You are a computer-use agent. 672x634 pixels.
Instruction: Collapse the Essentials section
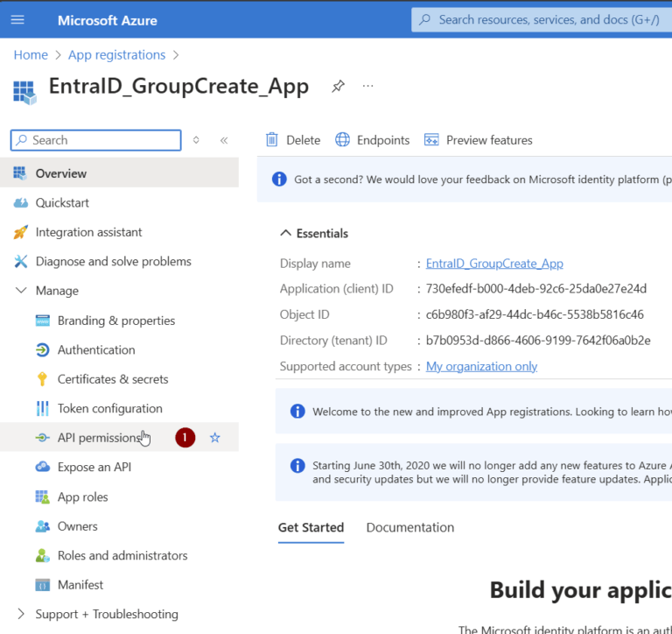point(285,234)
